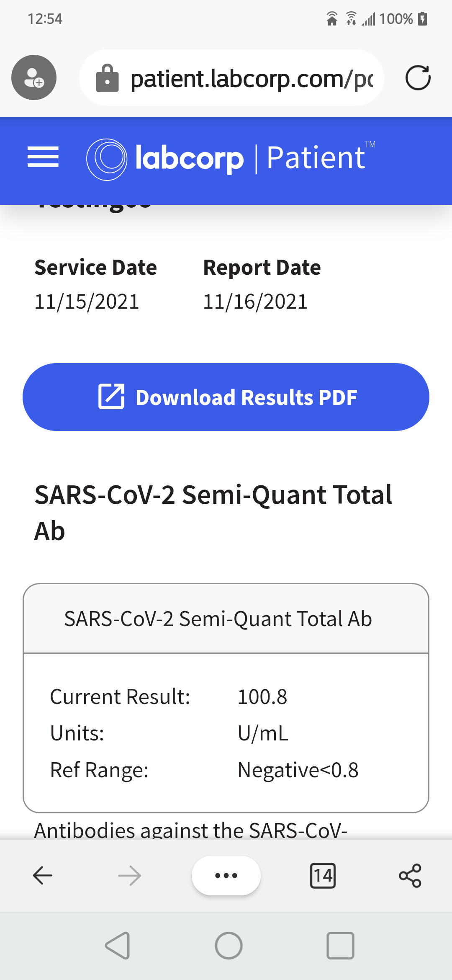
Task: Tap the patient.labcorp.com address bar
Action: [251, 78]
